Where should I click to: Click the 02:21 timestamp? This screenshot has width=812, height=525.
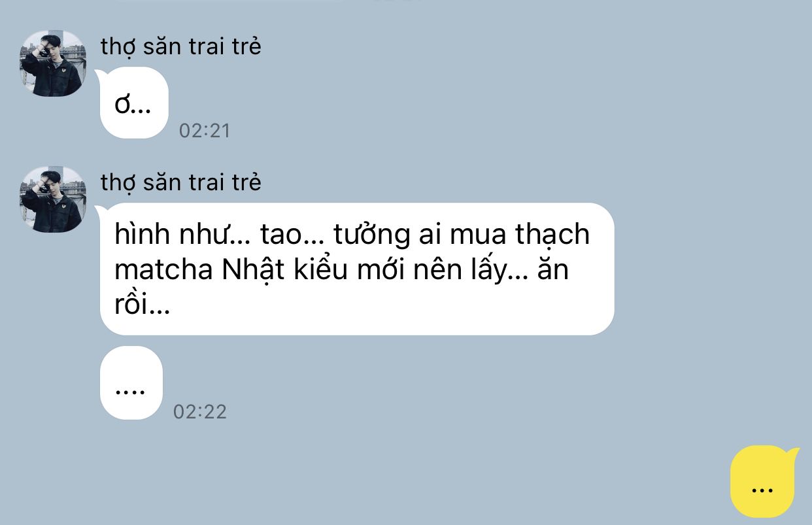(x=205, y=131)
